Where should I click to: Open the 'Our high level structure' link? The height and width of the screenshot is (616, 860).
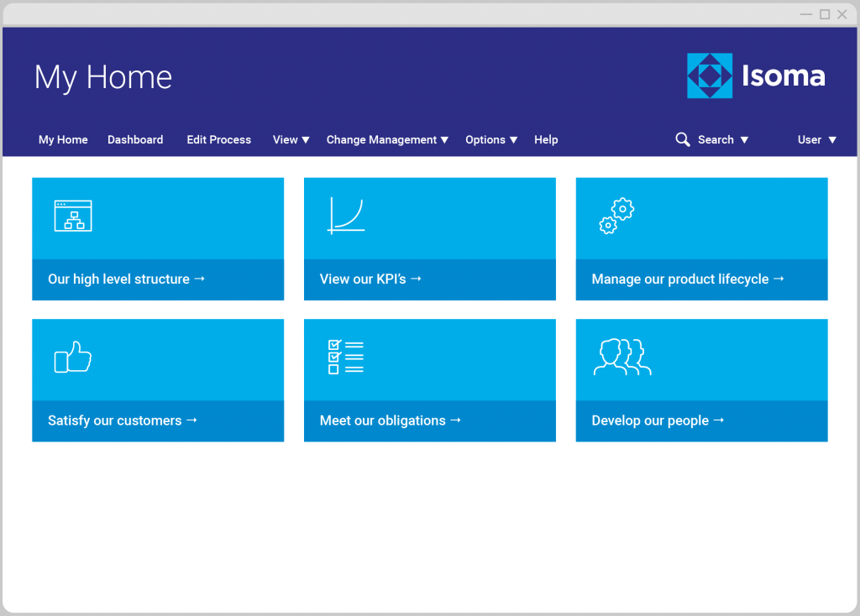tap(126, 279)
